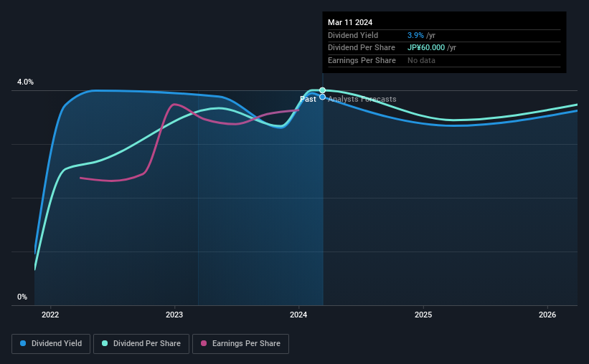This screenshot has height=364, width=589.
Task: Click the blue Dividend Yield legend dot
Action: 23,343
